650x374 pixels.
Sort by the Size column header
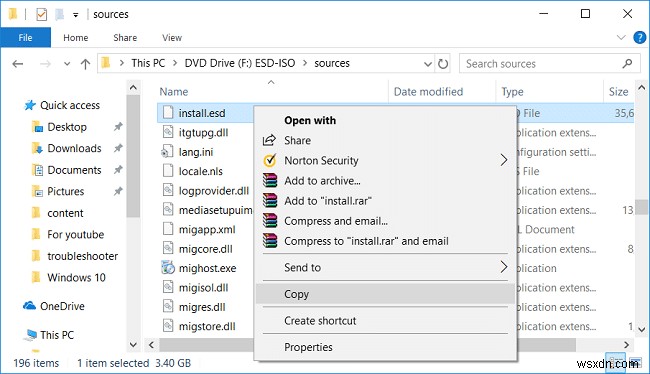[x=618, y=92]
